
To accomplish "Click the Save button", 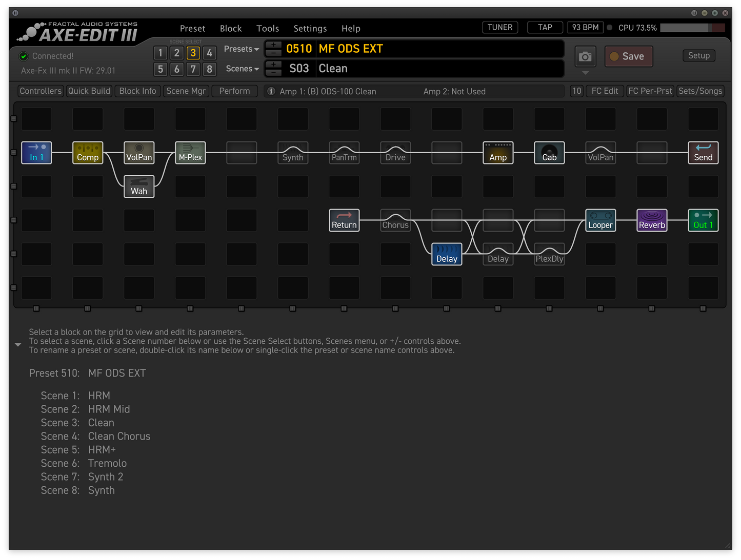I will 628,56.
